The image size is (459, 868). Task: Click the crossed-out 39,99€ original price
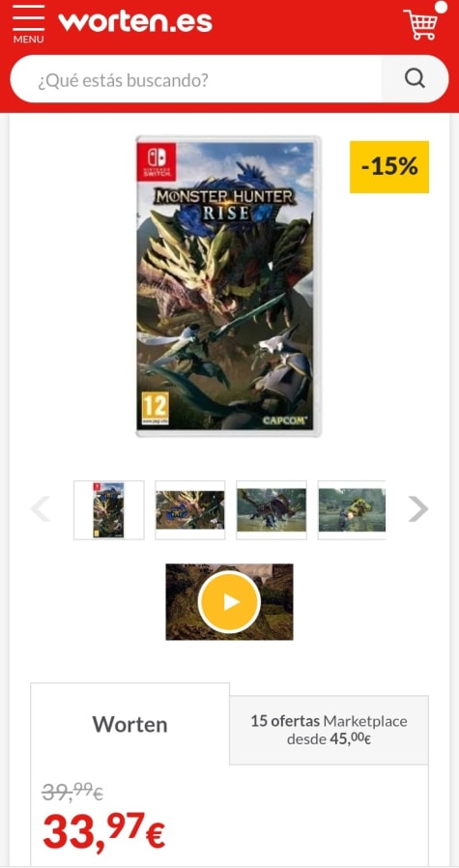(72, 793)
